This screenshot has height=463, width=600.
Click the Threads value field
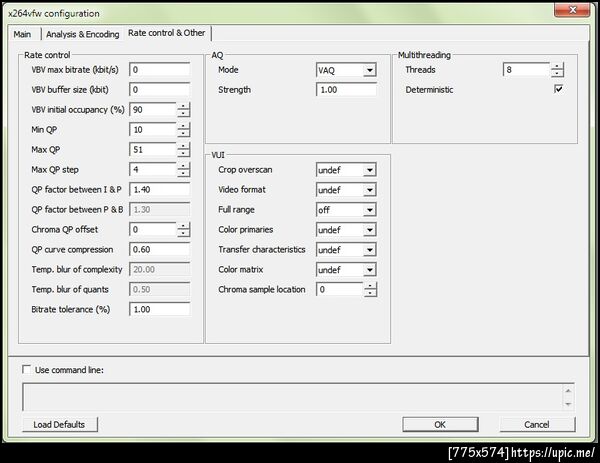point(527,70)
